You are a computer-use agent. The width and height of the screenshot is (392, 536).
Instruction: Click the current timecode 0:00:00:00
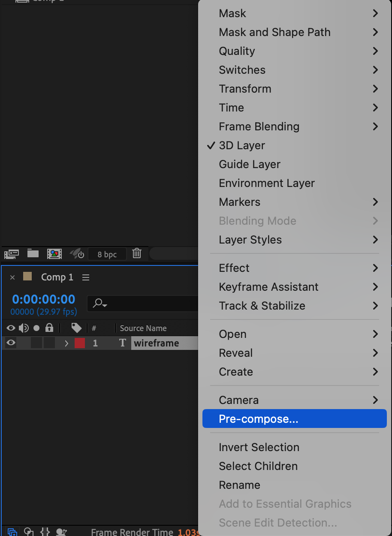pyautogui.click(x=43, y=299)
